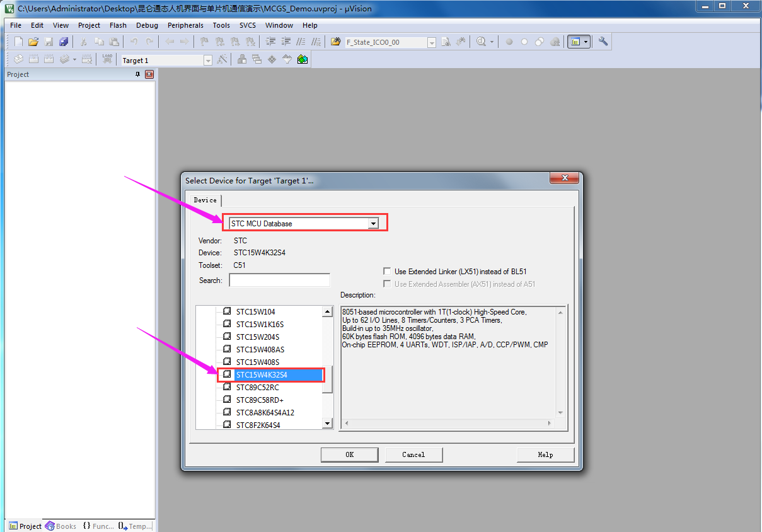Click the Select Software Packs icon

(287, 59)
